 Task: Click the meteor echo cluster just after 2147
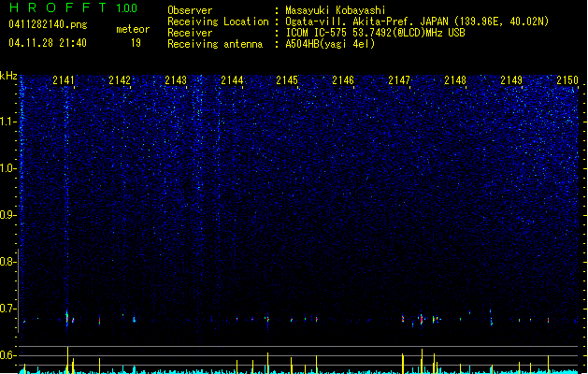[422, 319]
